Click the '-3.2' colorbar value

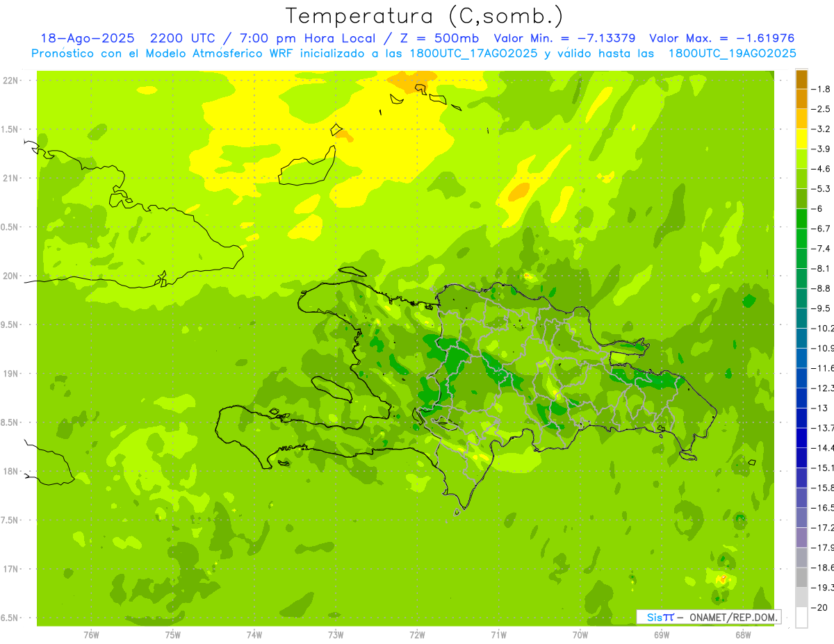[821, 129]
